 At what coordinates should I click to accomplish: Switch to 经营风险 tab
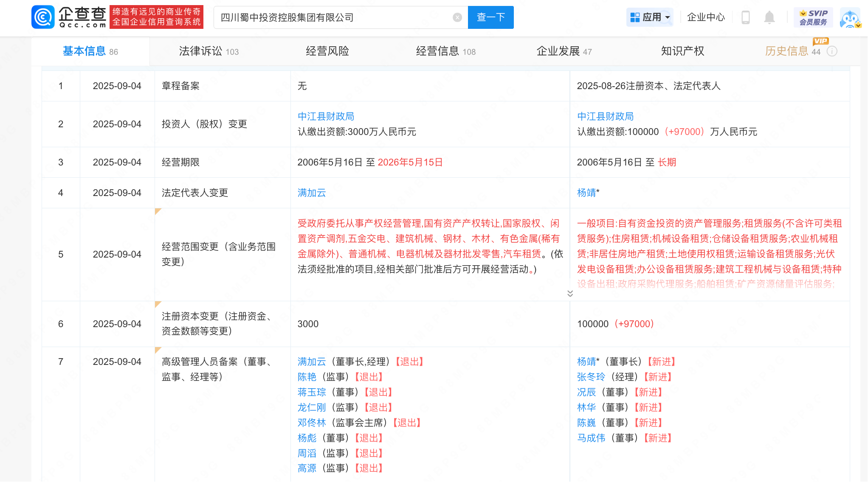click(x=327, y=51)
